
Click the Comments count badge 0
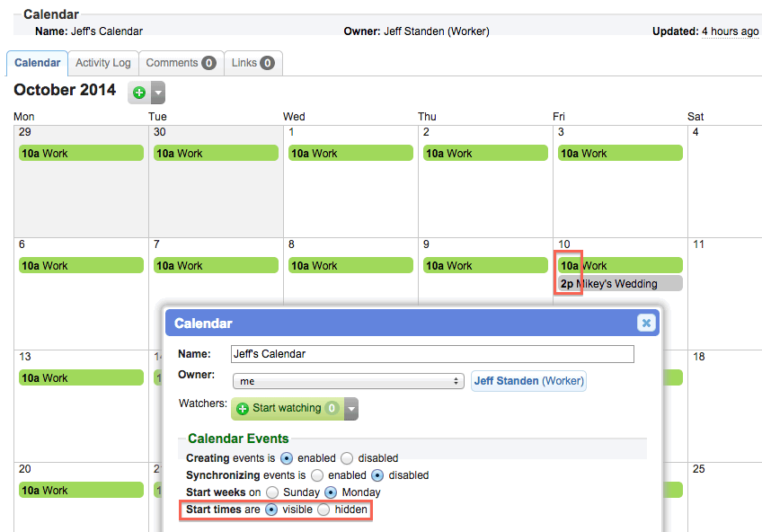pyautogui.click(x=209, y=63)
